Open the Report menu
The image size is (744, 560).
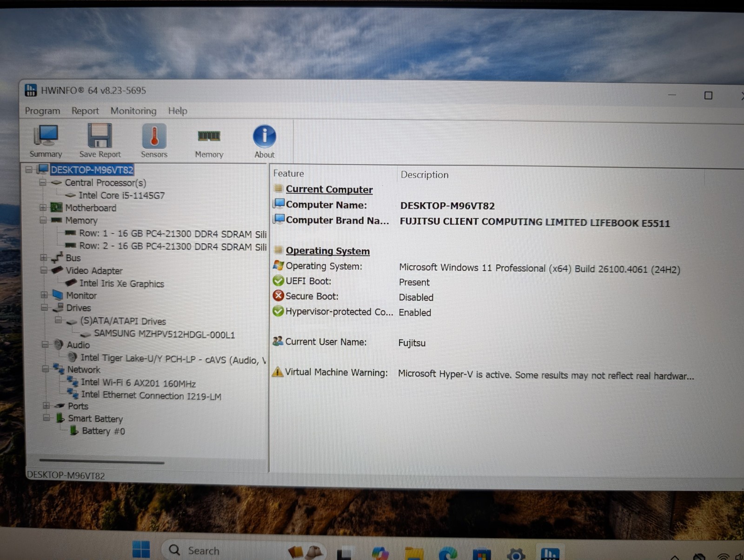click(x=85, y=111)
